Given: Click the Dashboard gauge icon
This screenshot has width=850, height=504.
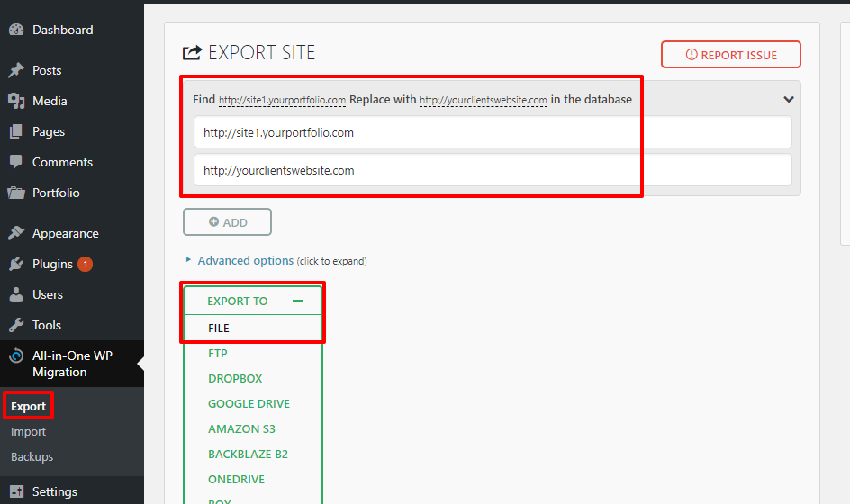Looking at the screenshot, I should tap(16, 30).
